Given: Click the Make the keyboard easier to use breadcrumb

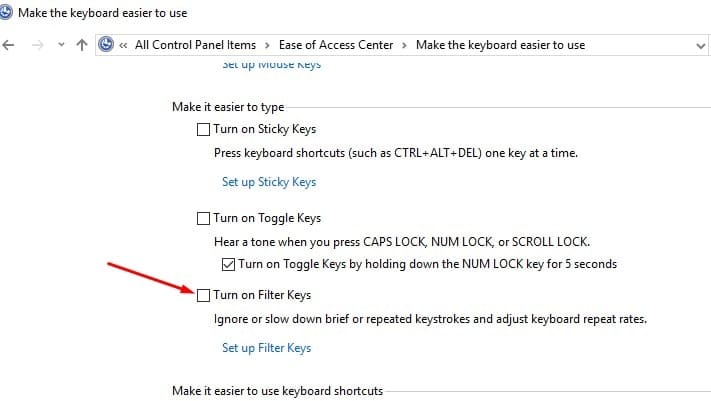Looking at the screenshot, I should [500, 45].
